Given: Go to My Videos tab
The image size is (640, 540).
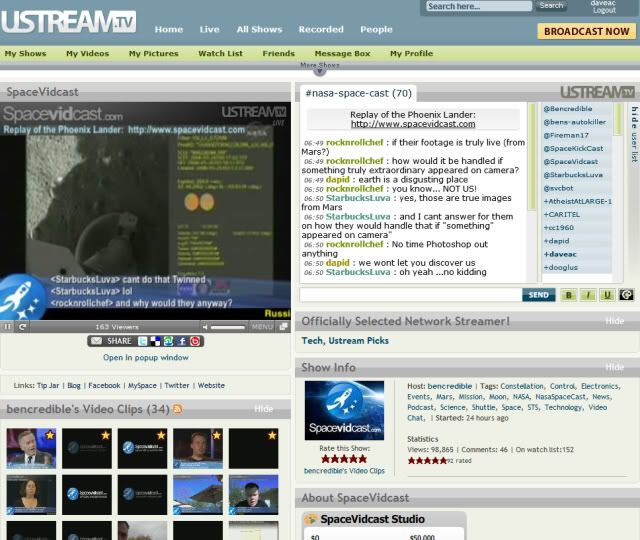Looking at the screenshot, I should [87, 53].
